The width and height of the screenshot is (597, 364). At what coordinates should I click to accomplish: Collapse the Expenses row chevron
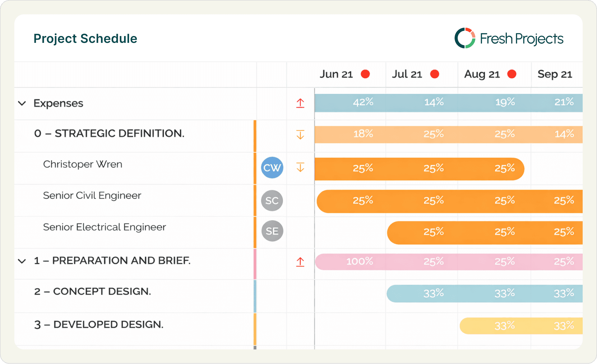[22, 103]
